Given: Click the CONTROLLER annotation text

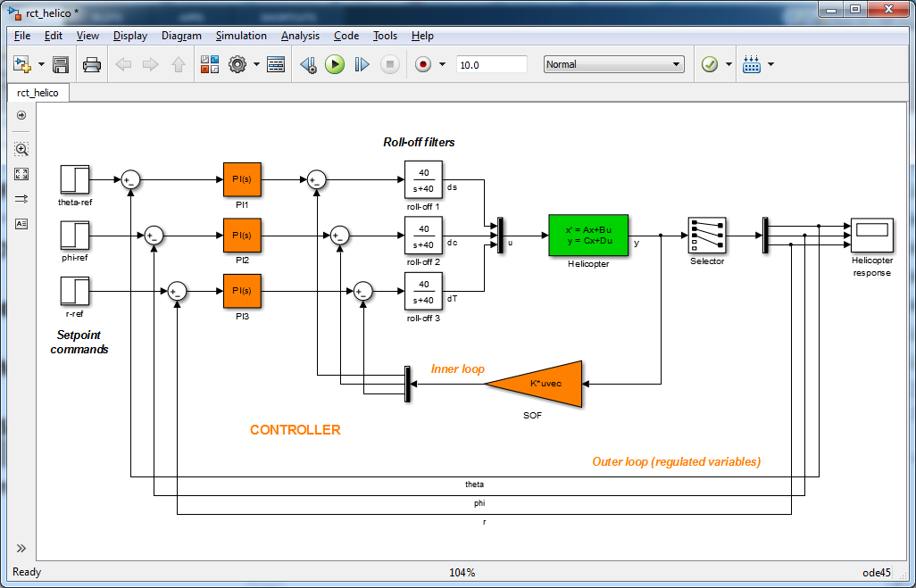Looking at the screenshot, I should (295, 430).
